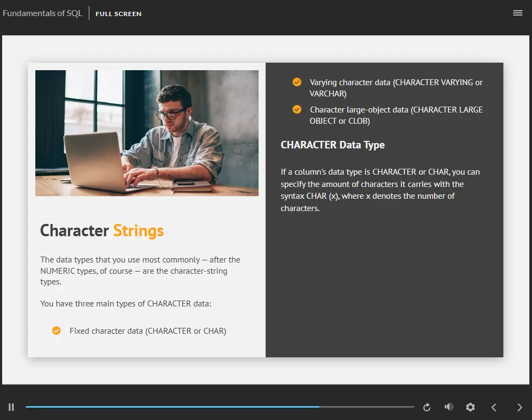Click the FULL SCREEN button
Screen dimensions: 532x420
coord(118,14)
